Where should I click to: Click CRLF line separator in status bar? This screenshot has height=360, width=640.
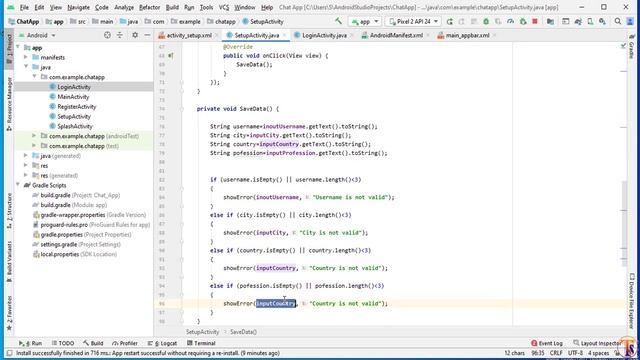coord(556,353)
